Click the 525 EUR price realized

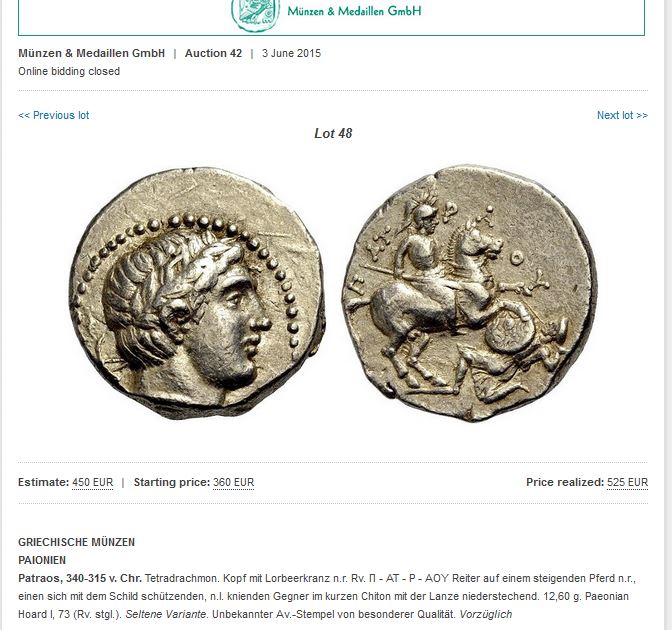click(x=627, y=482)
